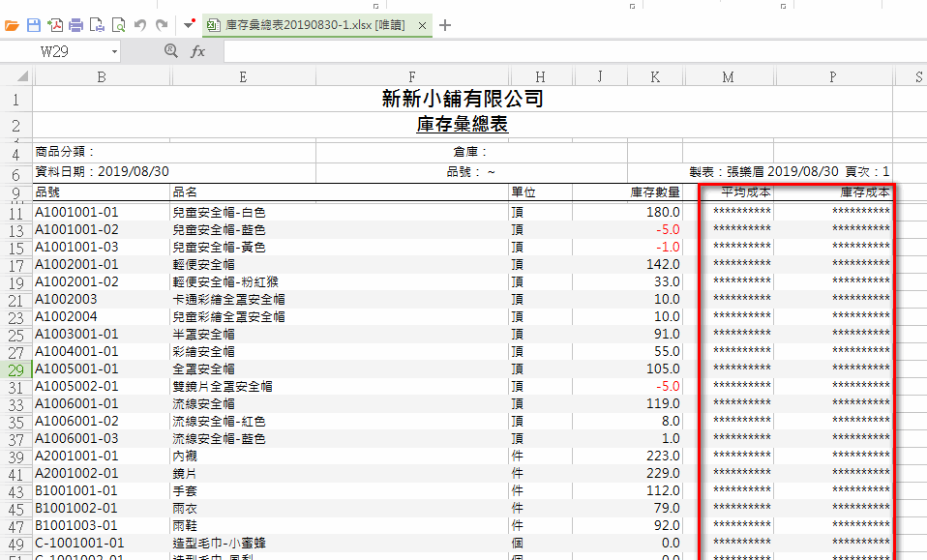Click the Redo arrow
The height and width of the screenshot is (560, 927).
[x=162, y=25]
